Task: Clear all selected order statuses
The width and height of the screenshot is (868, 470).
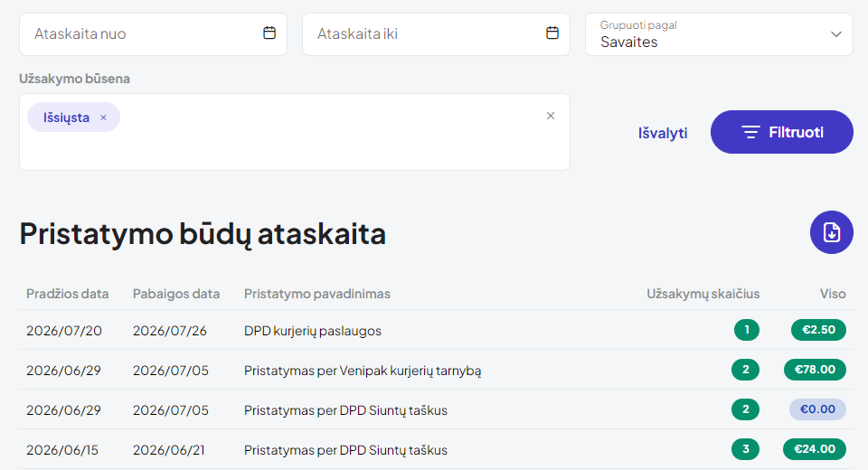Action: 551,116
